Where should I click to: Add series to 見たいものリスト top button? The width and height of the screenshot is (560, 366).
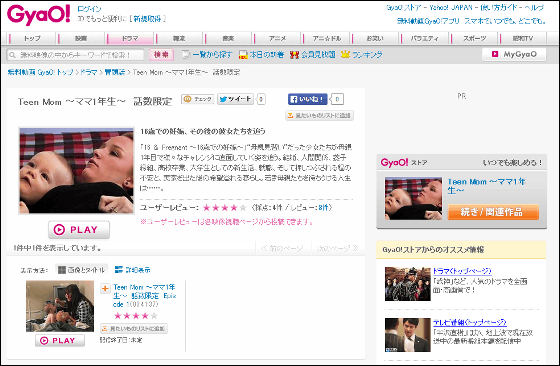point(319,115)
